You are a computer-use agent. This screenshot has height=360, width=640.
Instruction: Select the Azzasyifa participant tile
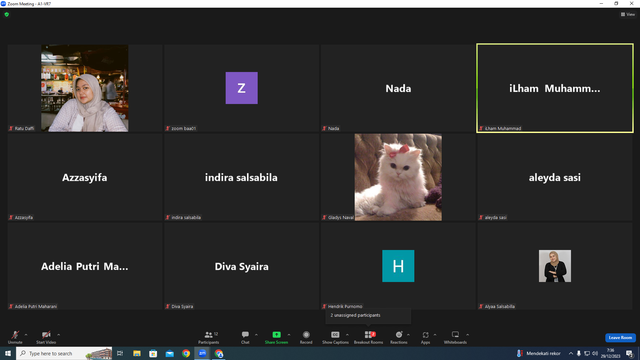(x=84, y=177)
